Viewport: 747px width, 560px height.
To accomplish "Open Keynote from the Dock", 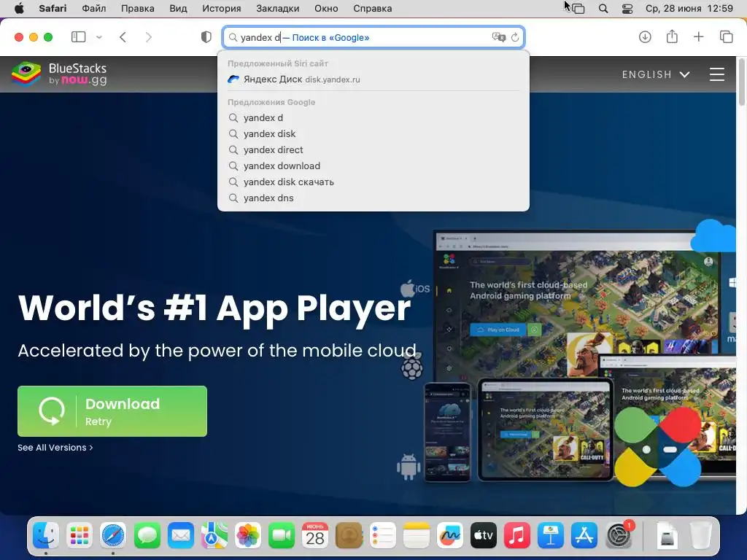I will [551, 536].
